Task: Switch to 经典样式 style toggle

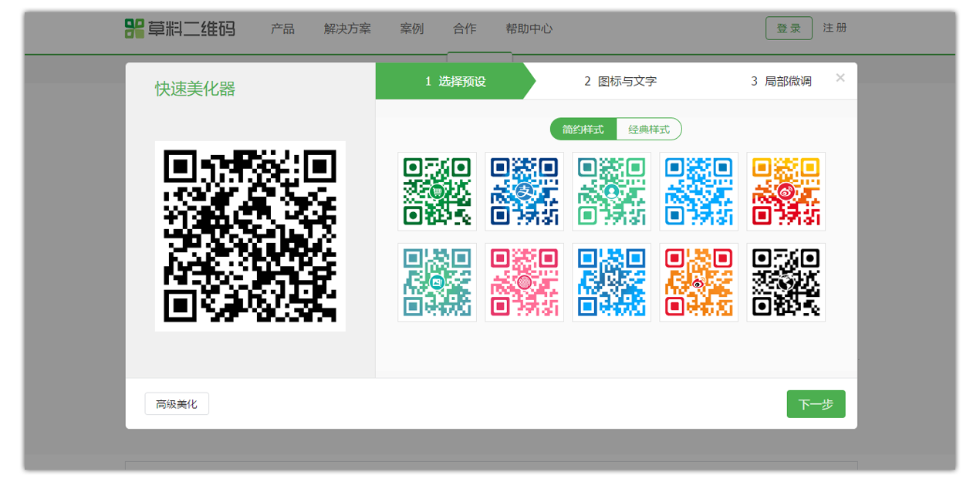Action: pos(649,129)
